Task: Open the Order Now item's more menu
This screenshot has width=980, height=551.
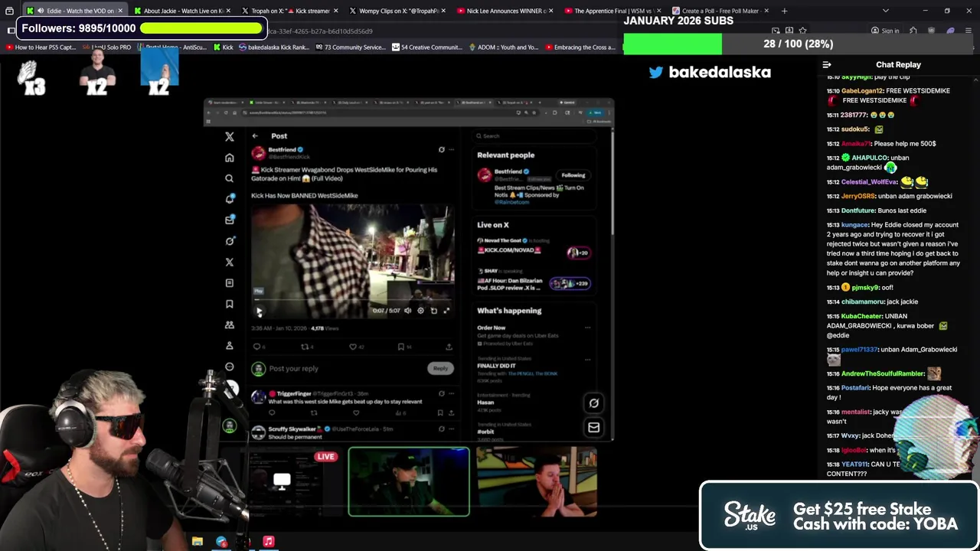Action: pos(587,328)
